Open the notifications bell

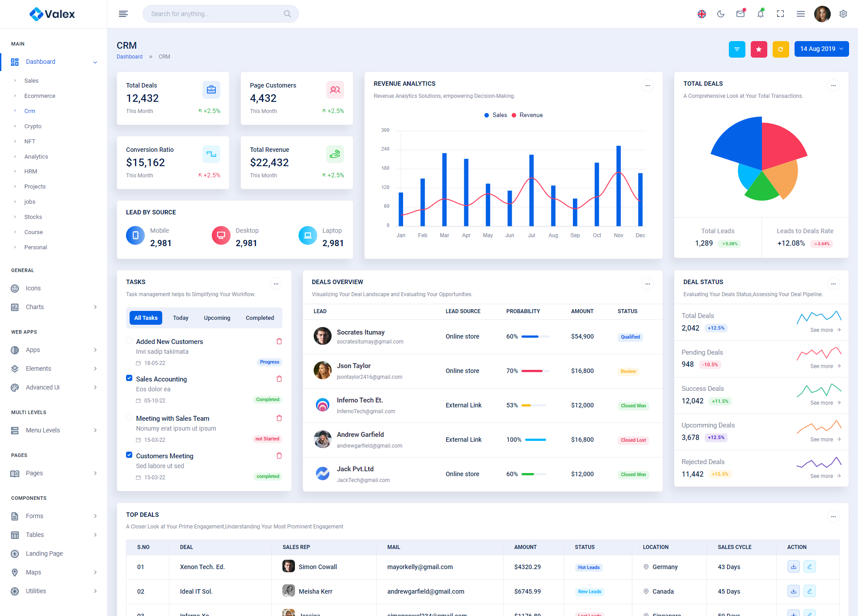[x=760, y=14]
